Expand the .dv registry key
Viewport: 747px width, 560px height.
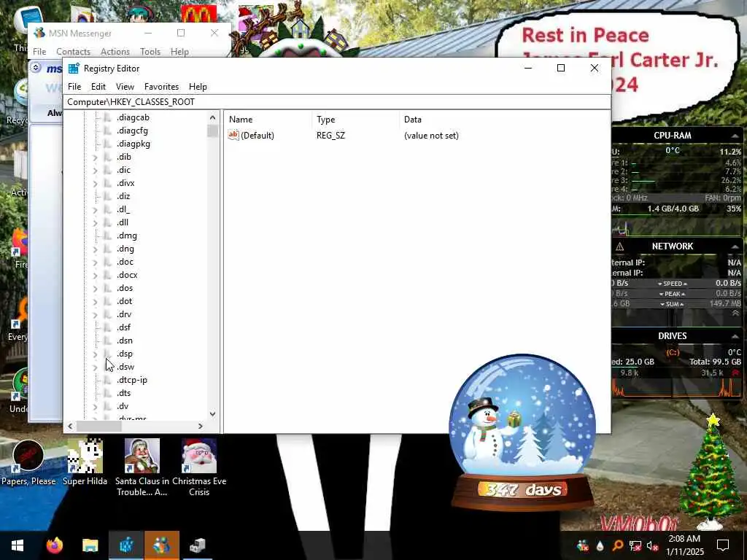(95, 407)
